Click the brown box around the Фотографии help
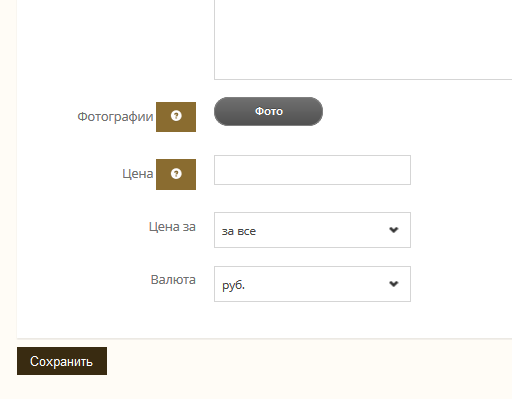Screen dimensions: 512x399 coord(176,117)
